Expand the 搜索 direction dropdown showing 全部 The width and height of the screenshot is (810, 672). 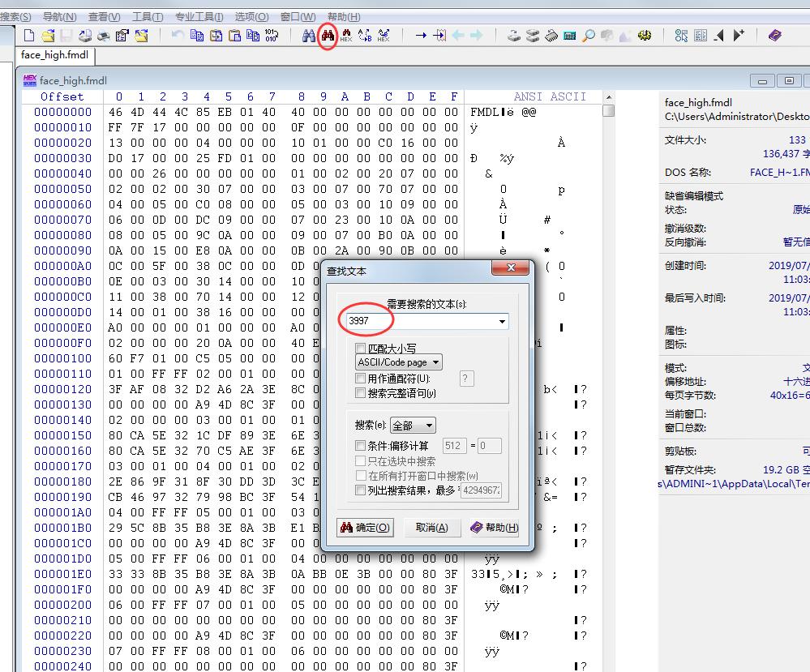(x=413, y=426)
